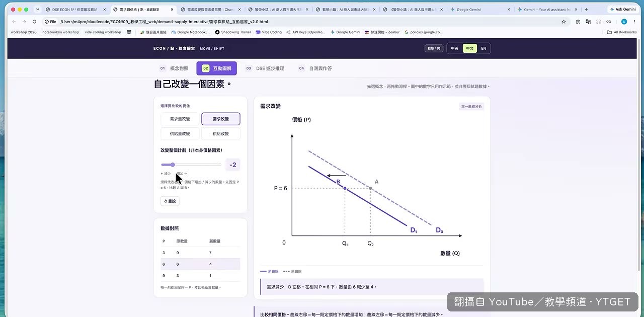644x317 pixels.
Task: Close the 需求與供給 active browser tab
Action: (172, 10)
